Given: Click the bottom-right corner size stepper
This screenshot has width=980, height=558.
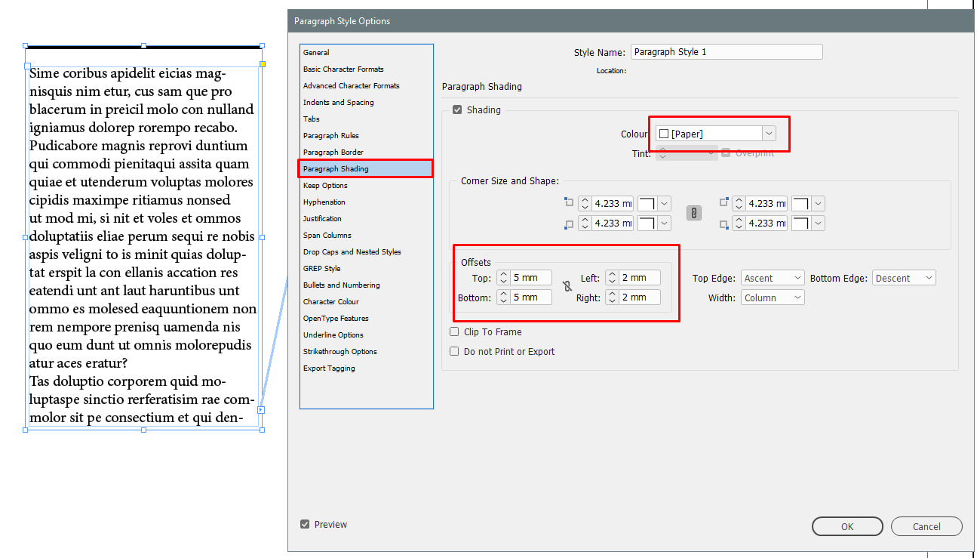Looking at the screenshot, I should coord(739,223).
